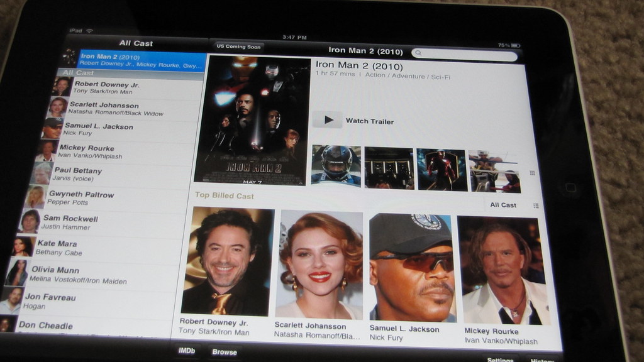
Task: Open the History tab
Action: pos(542,360)
